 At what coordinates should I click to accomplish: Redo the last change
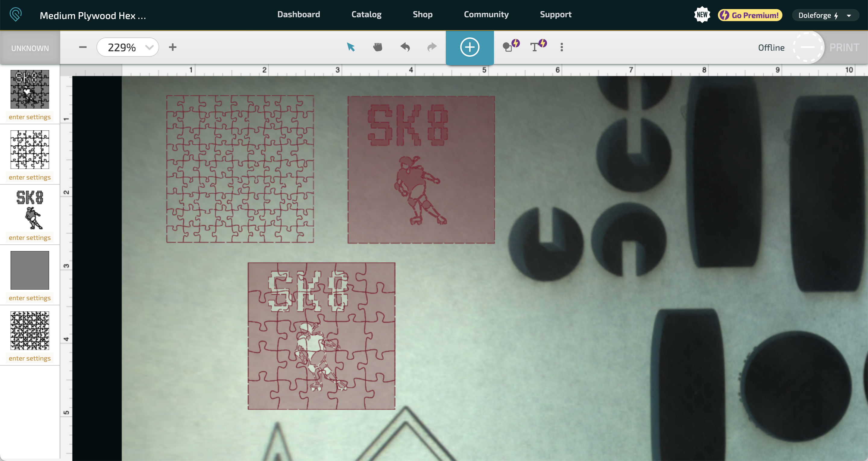[x=432, y=47]
